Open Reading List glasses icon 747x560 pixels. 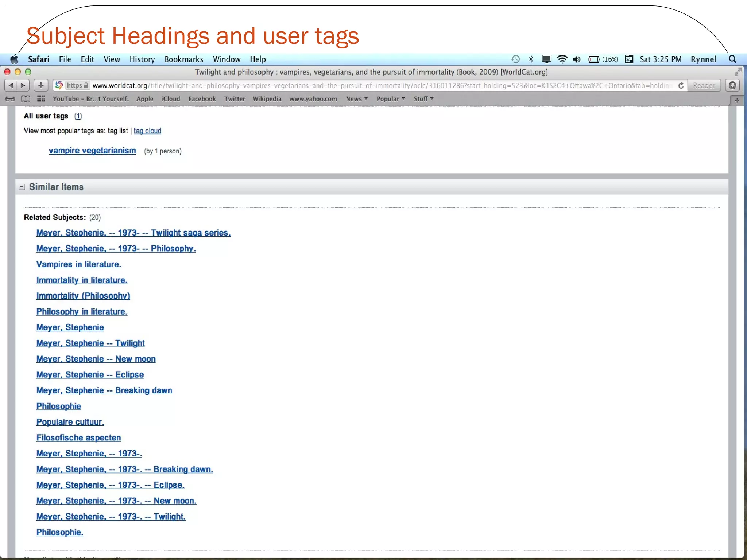(10, 99)
